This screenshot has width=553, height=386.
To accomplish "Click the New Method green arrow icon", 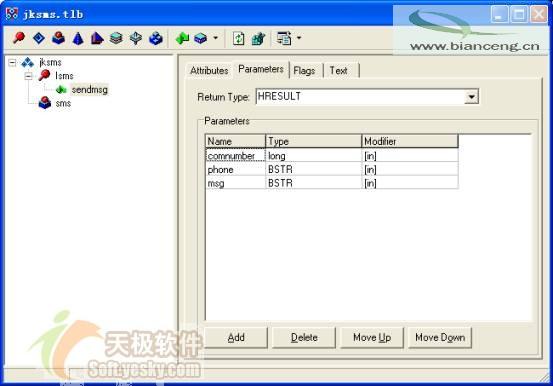I will coord(182,38).
